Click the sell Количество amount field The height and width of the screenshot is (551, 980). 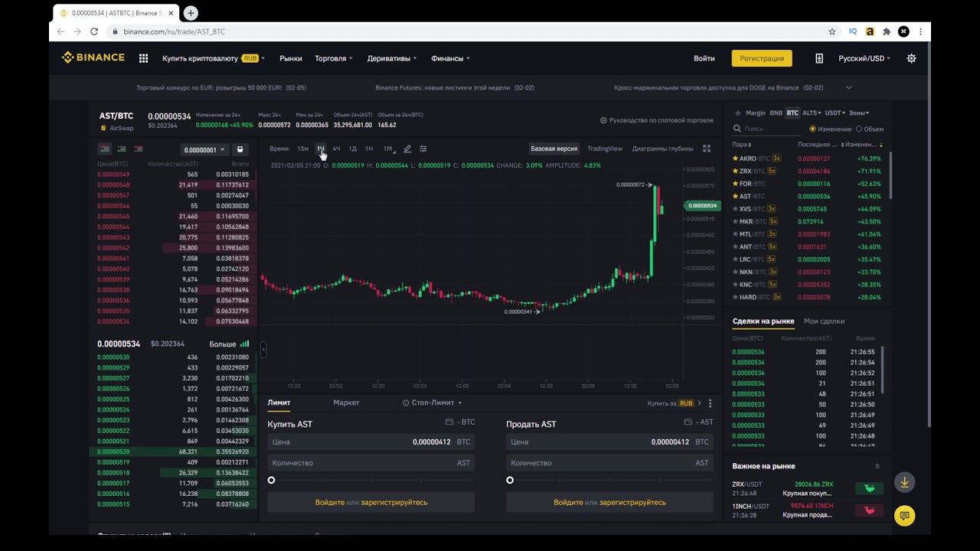609,463
